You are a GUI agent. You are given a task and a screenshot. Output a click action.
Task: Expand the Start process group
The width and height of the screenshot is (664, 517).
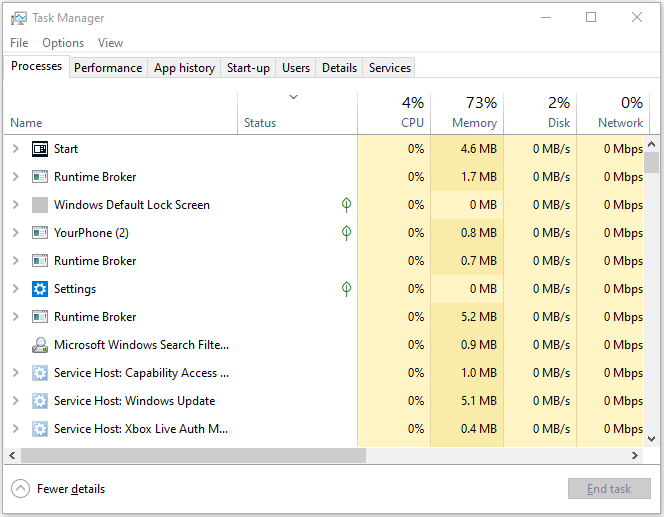tap(16, 149)
